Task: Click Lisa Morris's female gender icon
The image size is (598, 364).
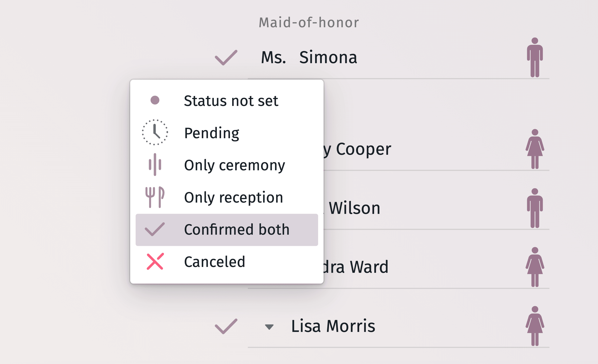Action: [535, 326]
